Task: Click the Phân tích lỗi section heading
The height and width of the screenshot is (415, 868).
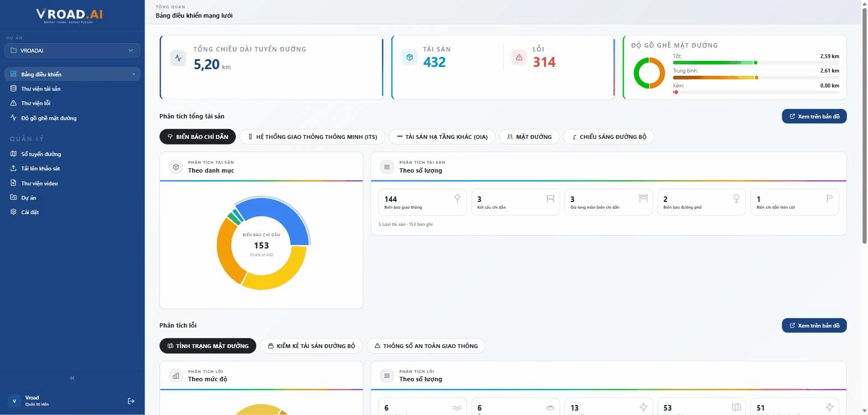Action: [x=178, y=325]
